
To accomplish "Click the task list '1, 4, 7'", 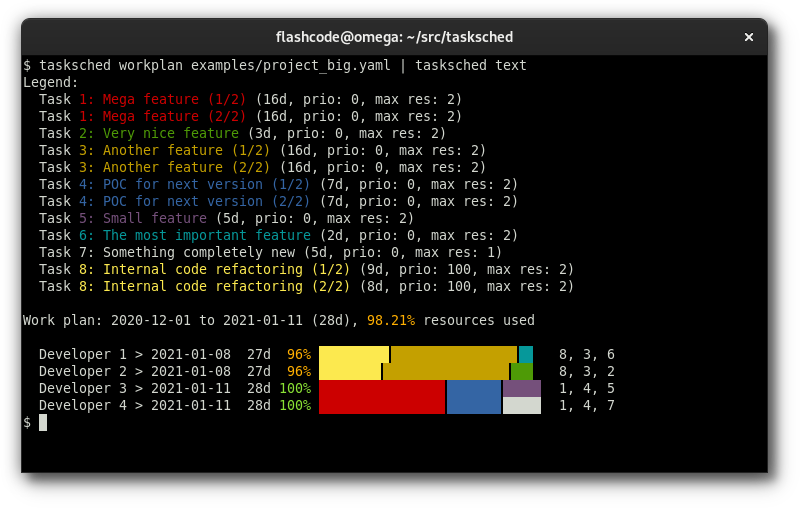I will pyautogui.click(x=587, y=405).
